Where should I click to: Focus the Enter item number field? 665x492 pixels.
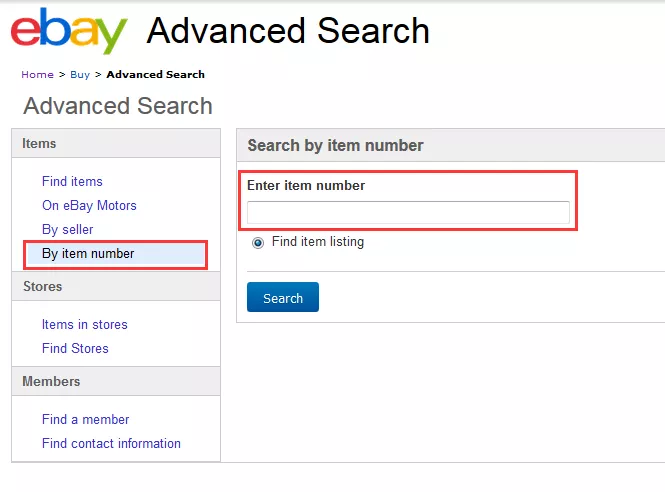pyautogui.click(x=408, y=213)
